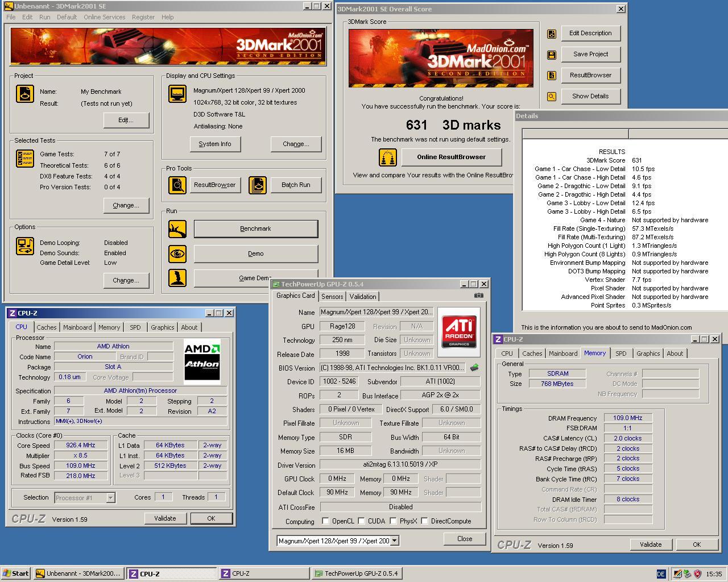Viewport: 728px width, 582px height.
Task: Click the TechPowerUp GPU-Z taskbar button
Action: point(357,574)
